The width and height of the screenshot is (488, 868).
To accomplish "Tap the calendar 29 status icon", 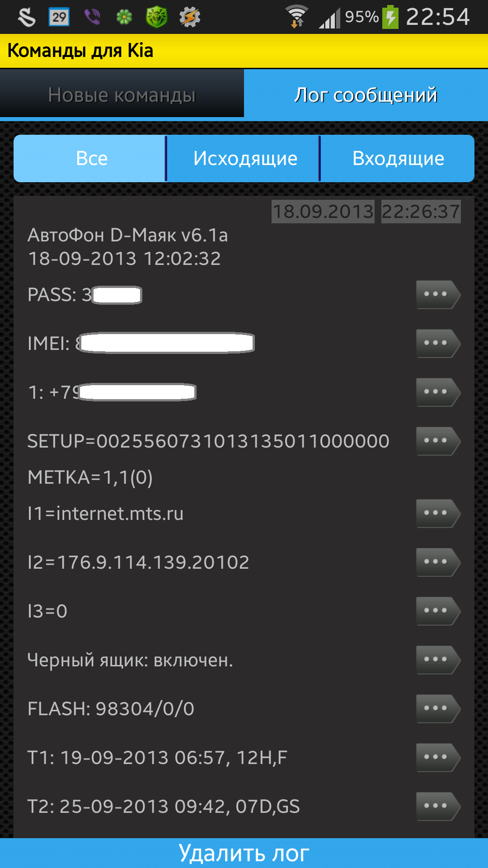I will (59, 17).
